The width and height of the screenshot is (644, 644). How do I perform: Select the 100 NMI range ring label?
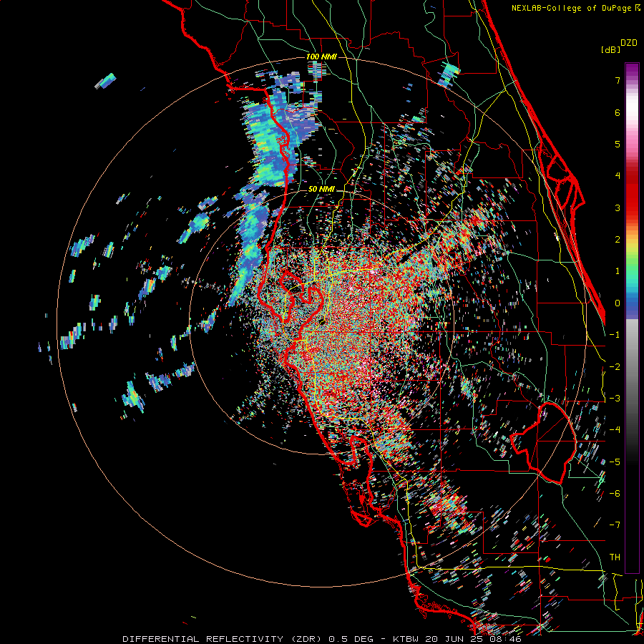click(321, 57)
